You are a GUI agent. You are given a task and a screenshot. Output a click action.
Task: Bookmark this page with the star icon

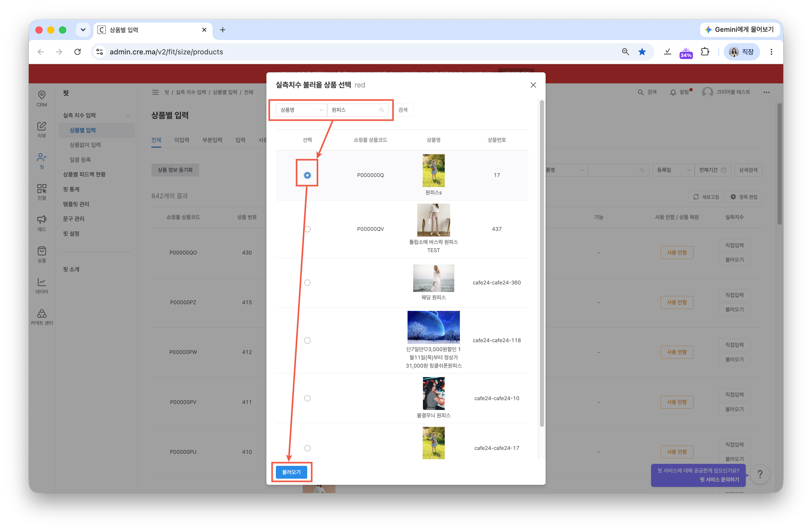click(x=642, y=52)
